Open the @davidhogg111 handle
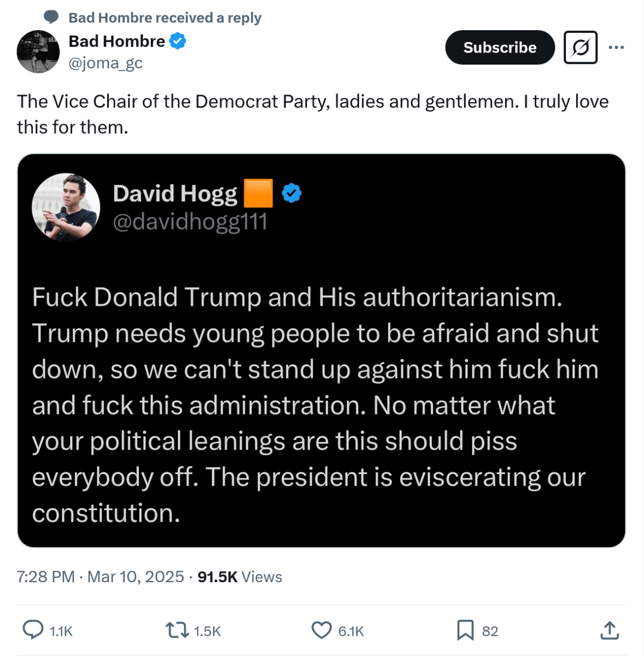644x656 pixels. coord(190,222)
